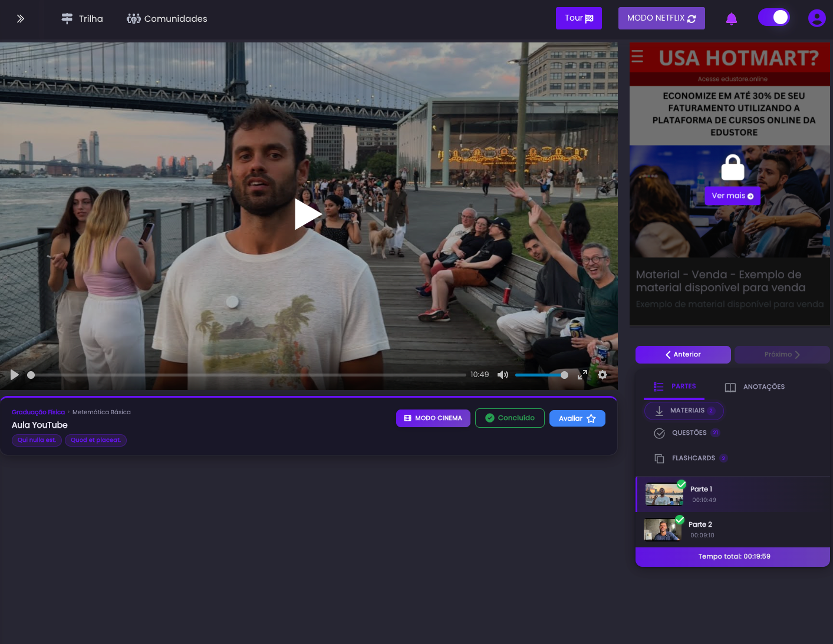Start the Tour button
The image size is (833, 644).
tap(579, 18)
